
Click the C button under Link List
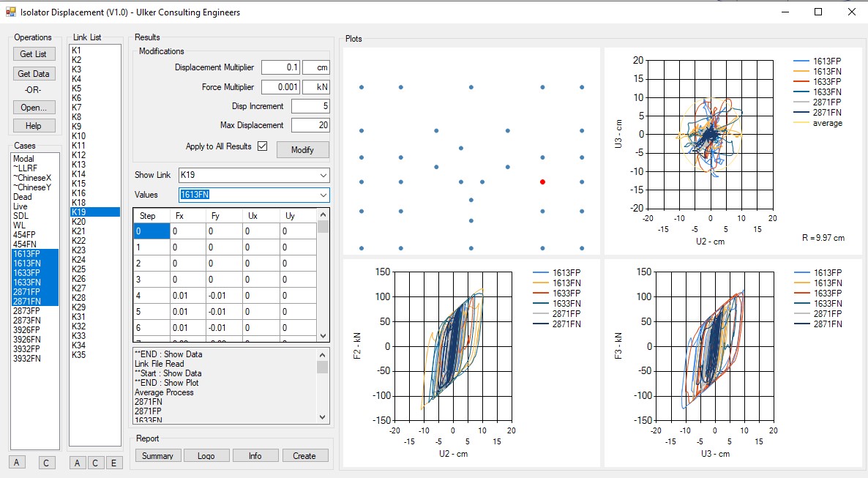[95, 463]
